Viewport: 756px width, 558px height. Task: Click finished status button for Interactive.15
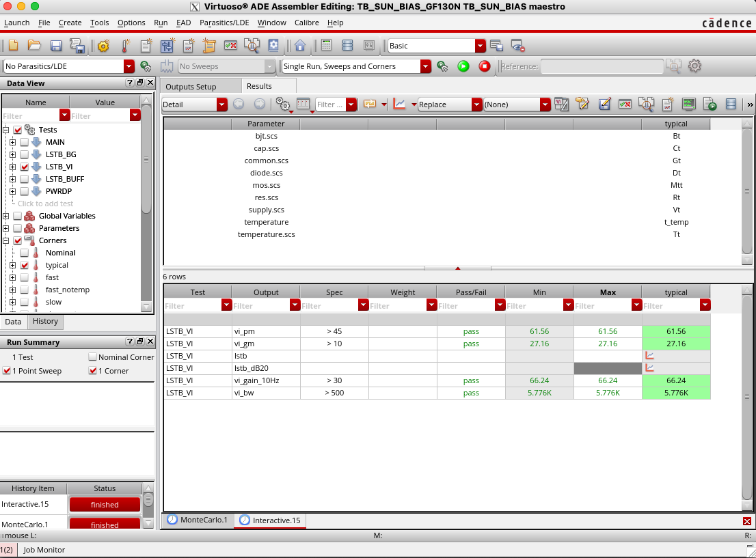(105, 505)
